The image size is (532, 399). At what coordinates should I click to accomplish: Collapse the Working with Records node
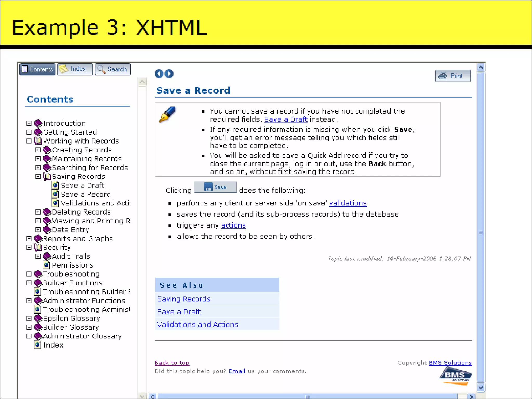29,141
